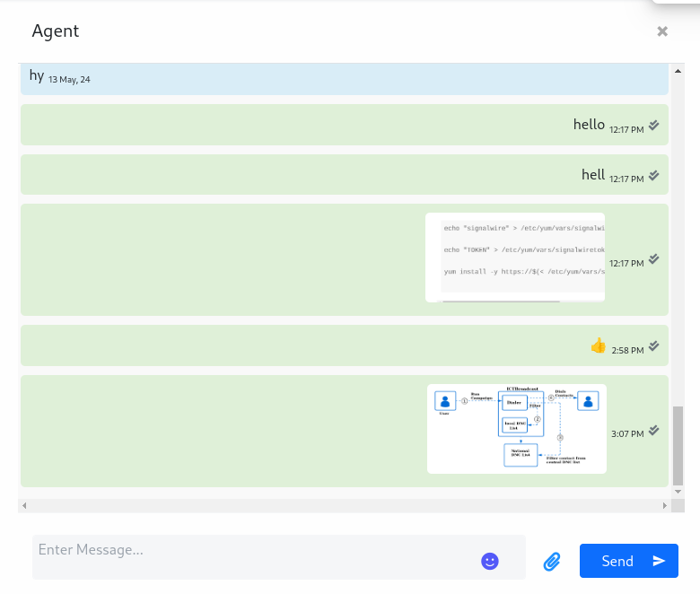This screenshot has height=594, width=700.
Task: Click read receipt checkmark on hell message
Action: click(x=654, y=175)
